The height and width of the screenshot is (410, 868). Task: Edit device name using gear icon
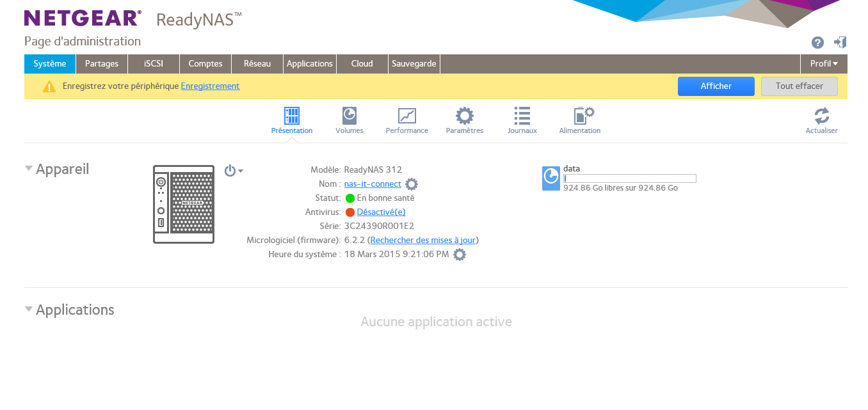tap(412, 184)
